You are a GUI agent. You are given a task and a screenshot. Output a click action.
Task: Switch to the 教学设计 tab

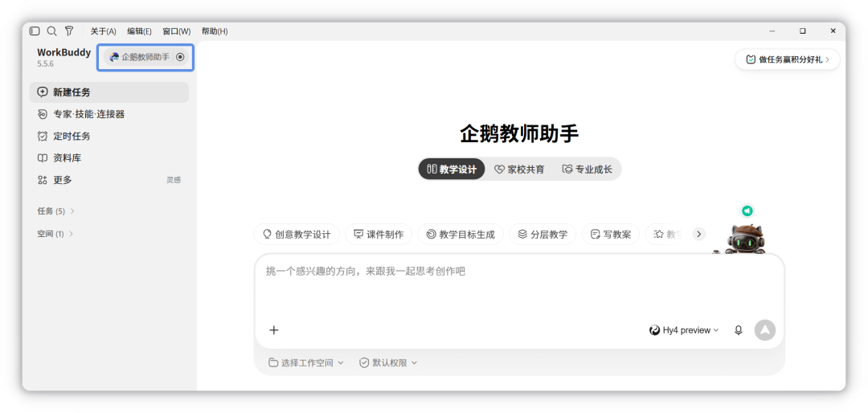tap(452, 170)
